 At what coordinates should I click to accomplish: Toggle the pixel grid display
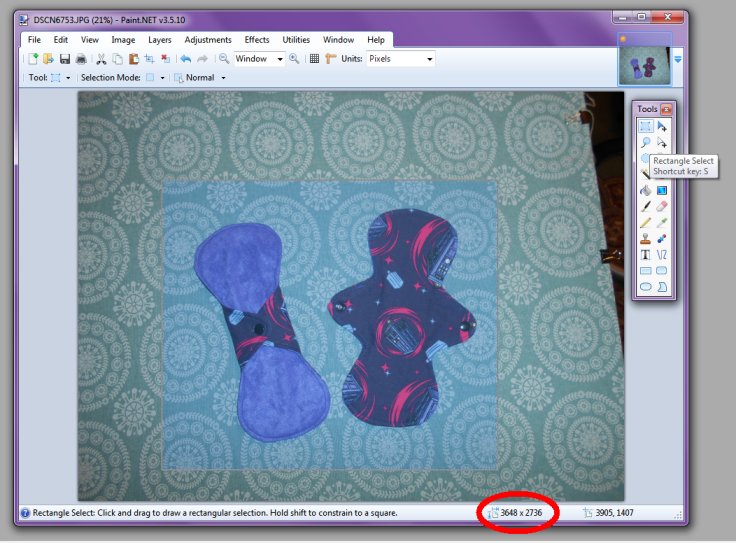coord(314,59)
